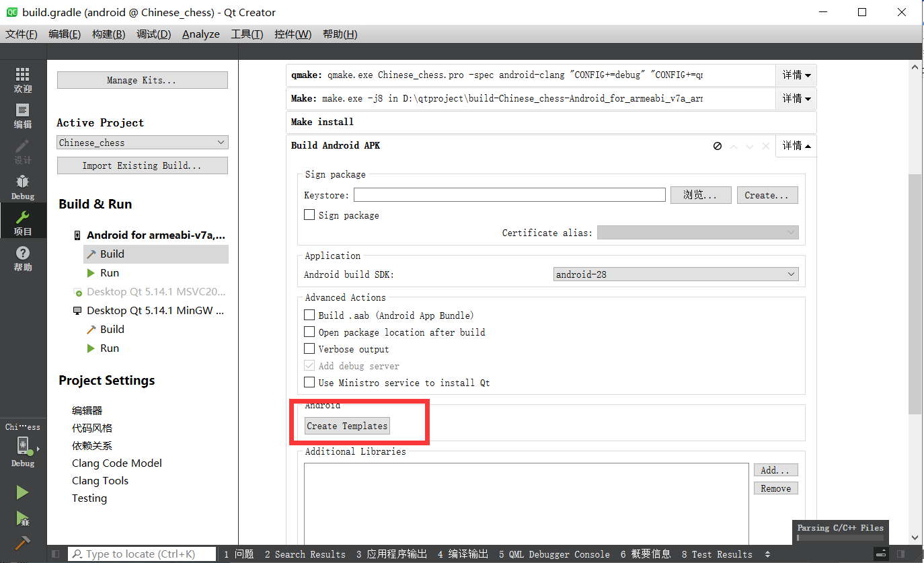Click the green Run arrow icon
This screenshot has height=563, width=924.
pos(22,492)
